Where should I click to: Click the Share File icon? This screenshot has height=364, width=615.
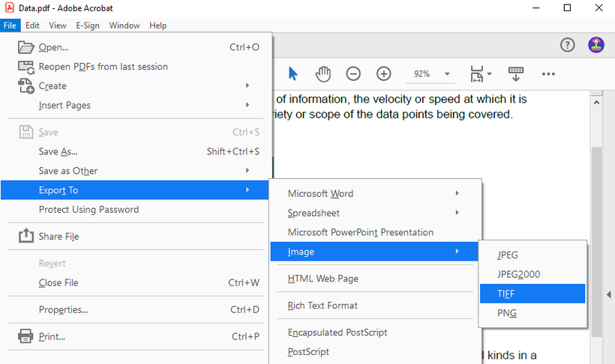[x=26, y=236]
